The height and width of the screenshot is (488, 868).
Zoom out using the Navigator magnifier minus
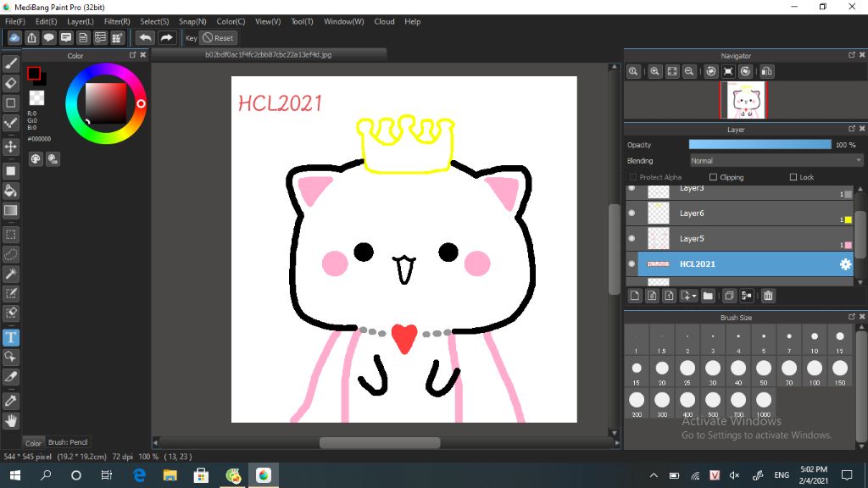[x=689, y=71]
